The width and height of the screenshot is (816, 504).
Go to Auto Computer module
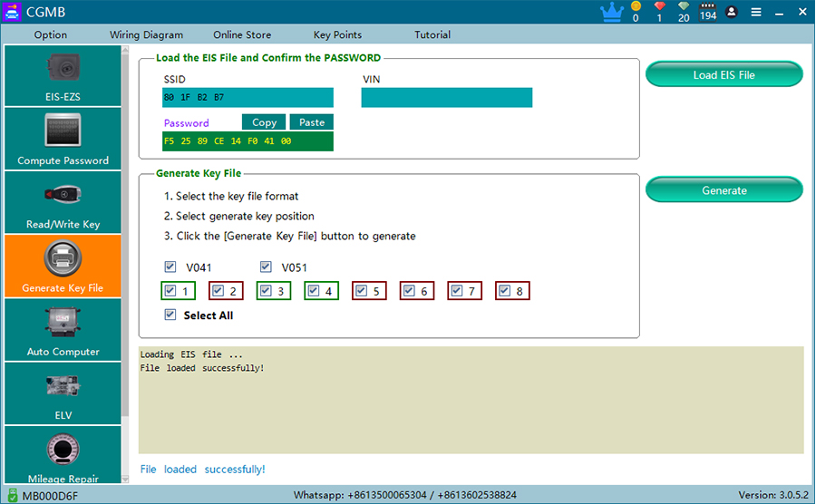pyautogui.click(x=63, y=330)
